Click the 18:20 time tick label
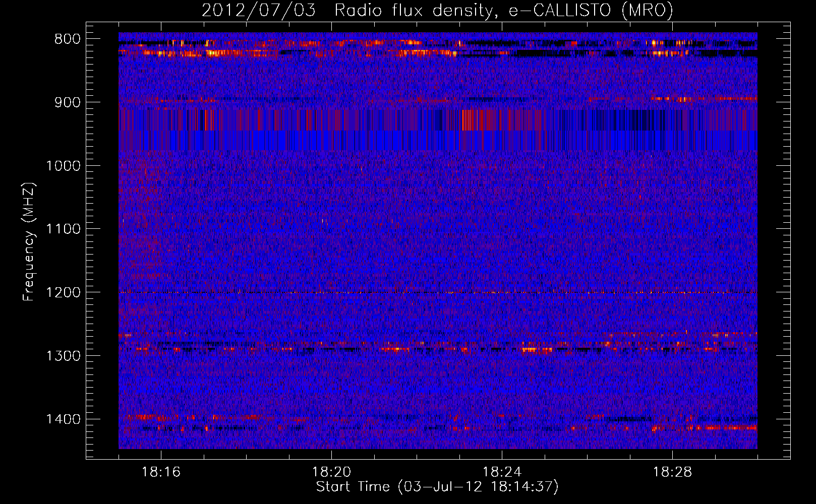816x504 pixels. click(x=331, y=472)
